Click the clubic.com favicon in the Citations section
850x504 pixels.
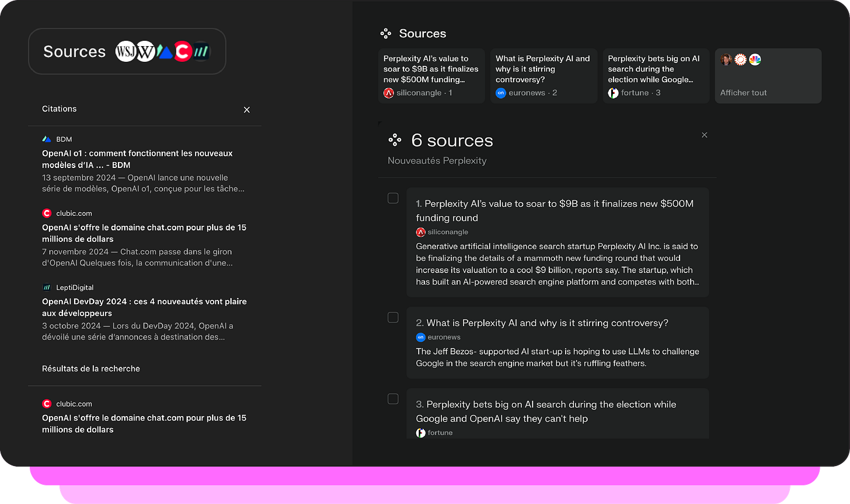[47, 213]
